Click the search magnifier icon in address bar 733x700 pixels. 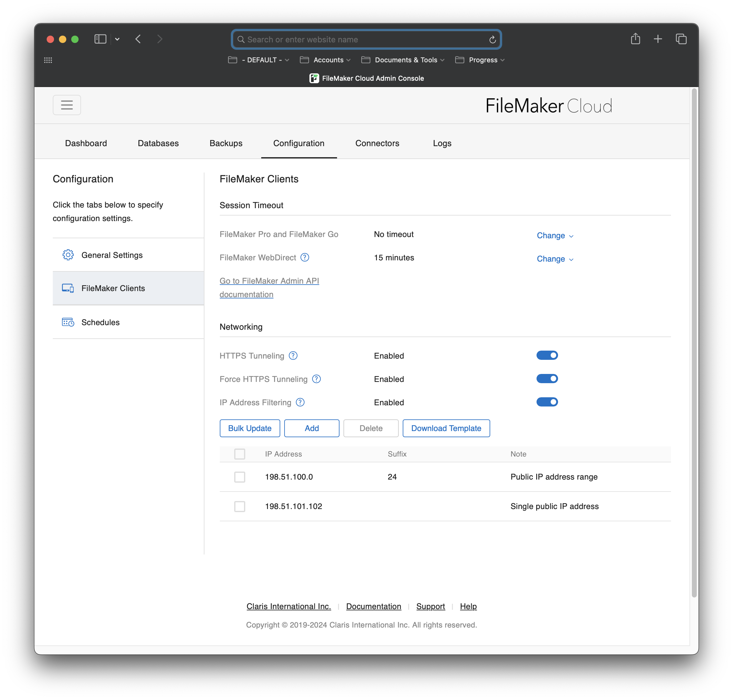(241, 40)
